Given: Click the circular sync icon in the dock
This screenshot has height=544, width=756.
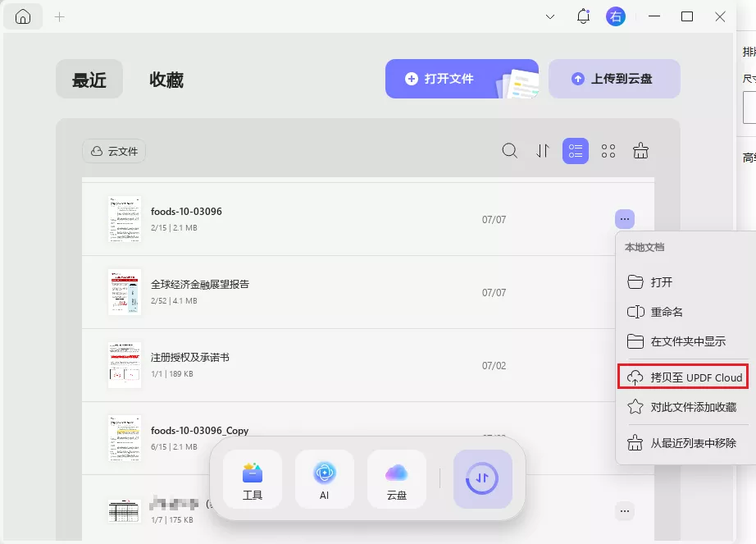Looking at the screenshot, I should 483,479.
